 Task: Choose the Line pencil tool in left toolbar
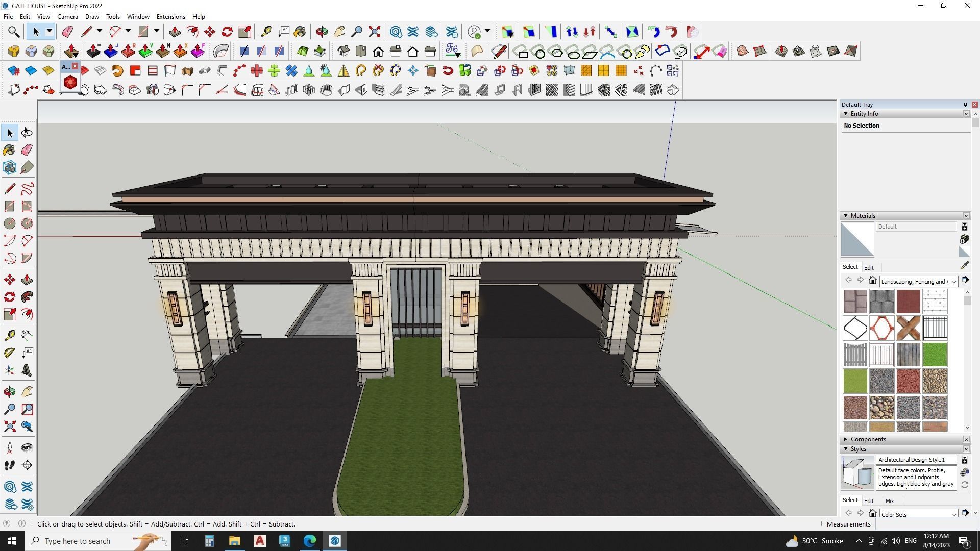[9, 189]
